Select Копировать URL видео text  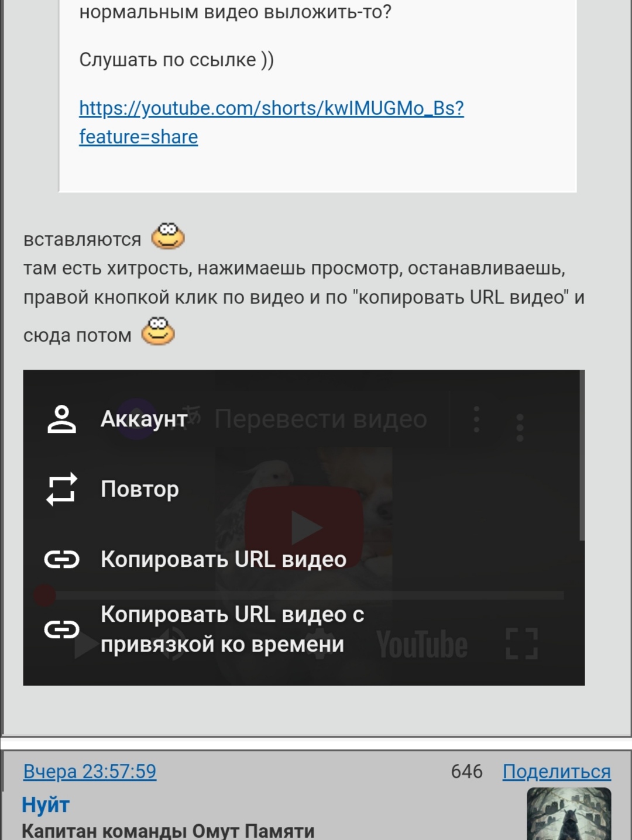(x=224, y=560)
